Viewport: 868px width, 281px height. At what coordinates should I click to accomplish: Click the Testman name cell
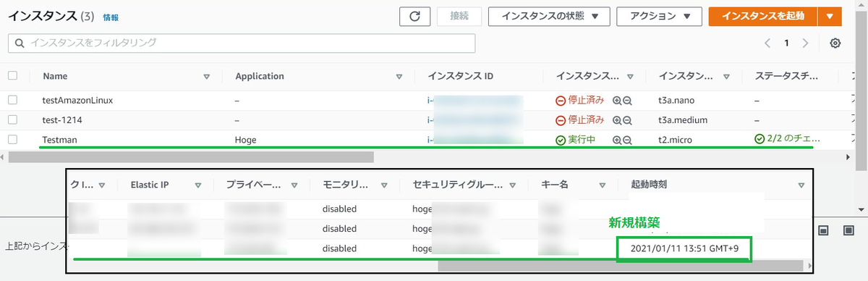click(x=59, y=139)
